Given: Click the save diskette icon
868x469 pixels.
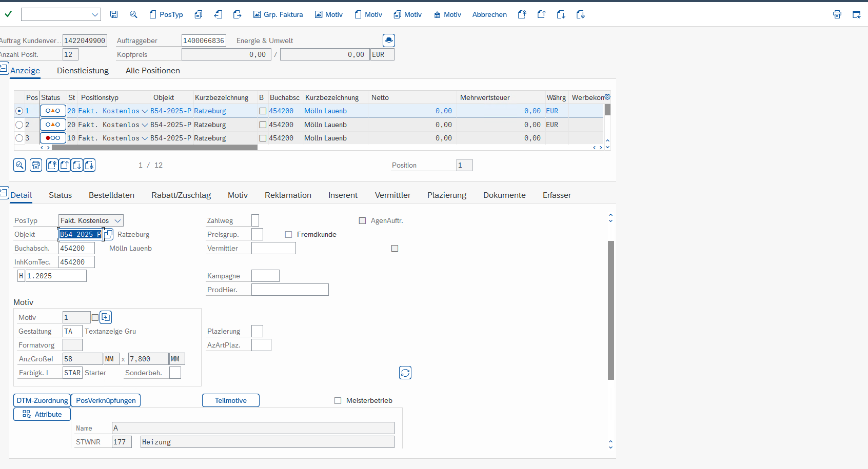Looking at the screenshot, I should pos(114,14).
